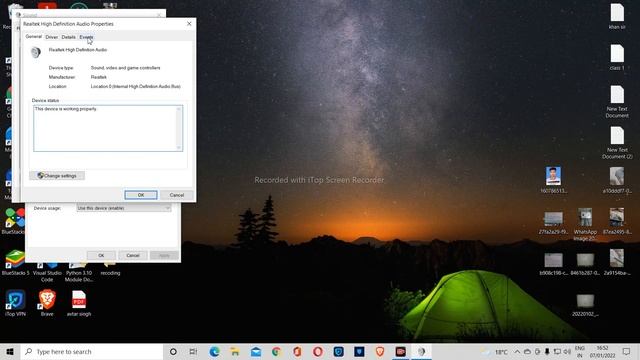Open the volume control in the system tray
This screenshot has height=360, width=640.
point(567,352)
